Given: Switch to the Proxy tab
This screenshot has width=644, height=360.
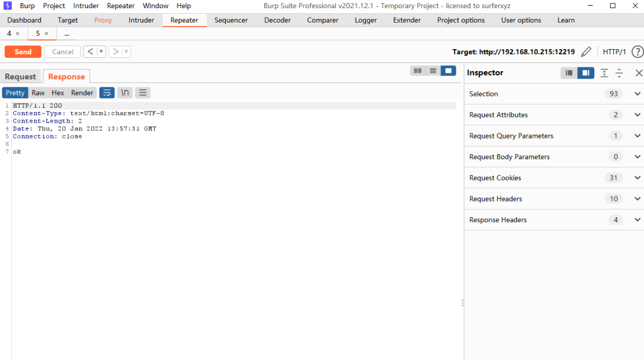Looking at the screenshot, I should (103, 20).
